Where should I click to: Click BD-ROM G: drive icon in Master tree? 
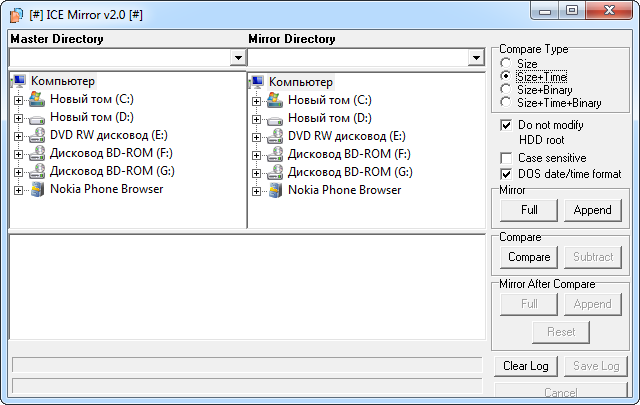coord(37,171)
